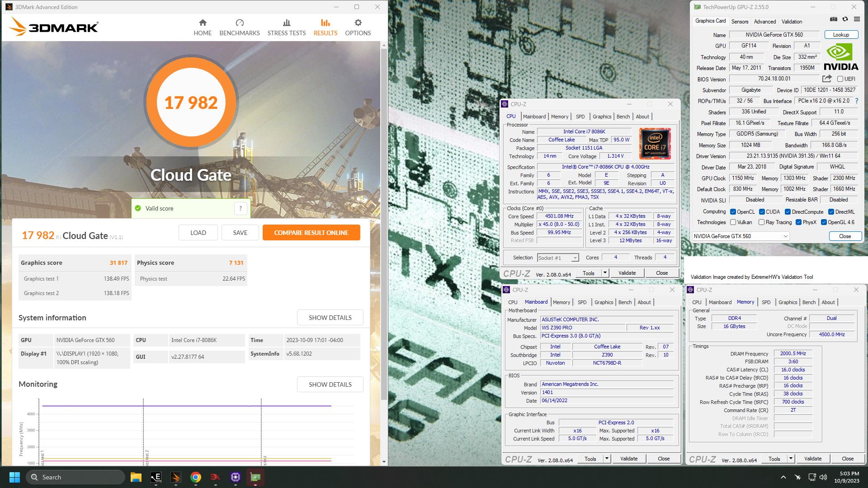Open the GPU-Z hamburger menu

coord(857,19)
